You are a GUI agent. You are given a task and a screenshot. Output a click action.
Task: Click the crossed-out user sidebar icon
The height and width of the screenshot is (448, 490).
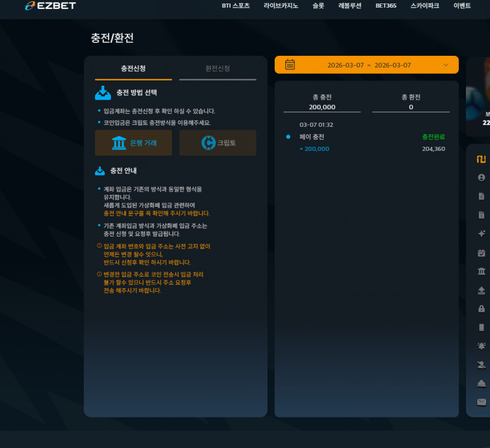click(x=481, y=365)
